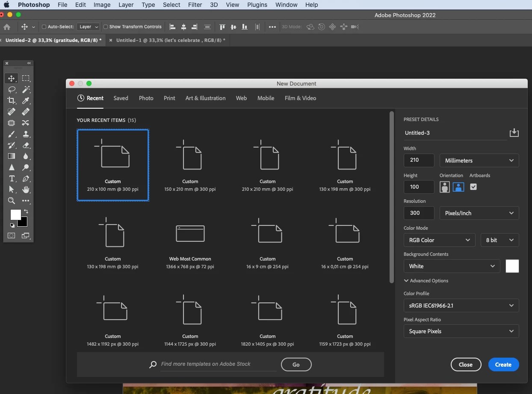Screen dimensions: 532x394
Task: Select the landscape orientation button
Action: tap(458, 187)
